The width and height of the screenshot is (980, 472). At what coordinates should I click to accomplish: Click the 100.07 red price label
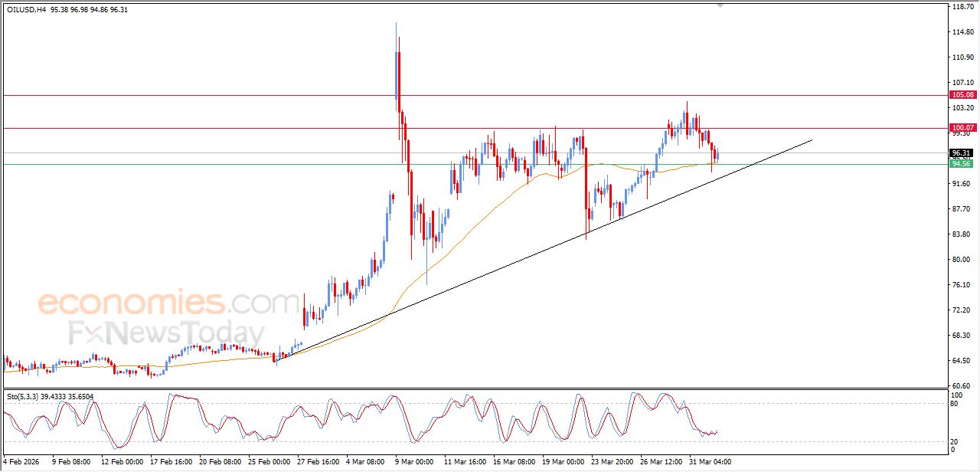[x=962, y=128]
